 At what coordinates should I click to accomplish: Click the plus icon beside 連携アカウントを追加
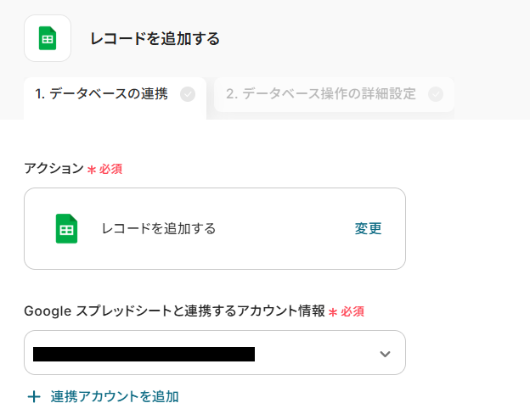(34, 396)
